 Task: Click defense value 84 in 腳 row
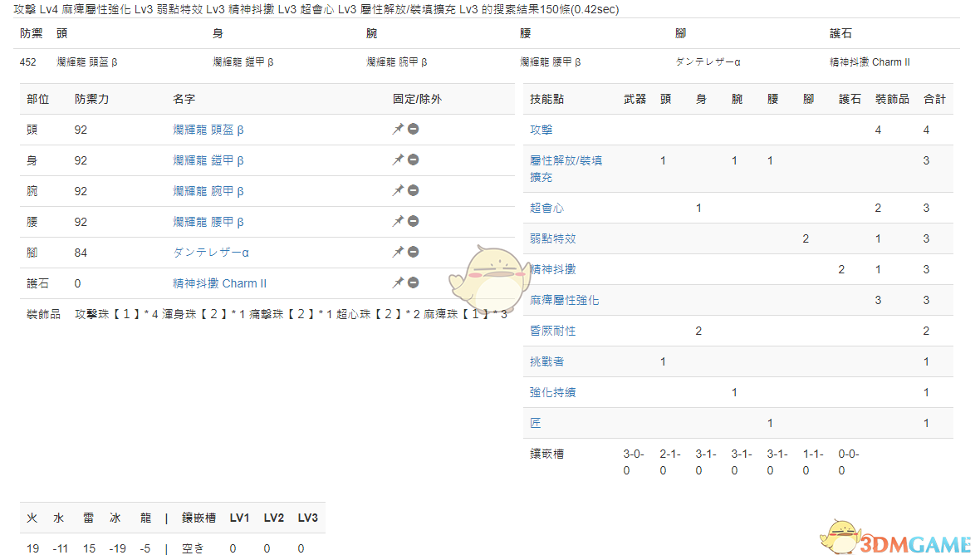81,253
